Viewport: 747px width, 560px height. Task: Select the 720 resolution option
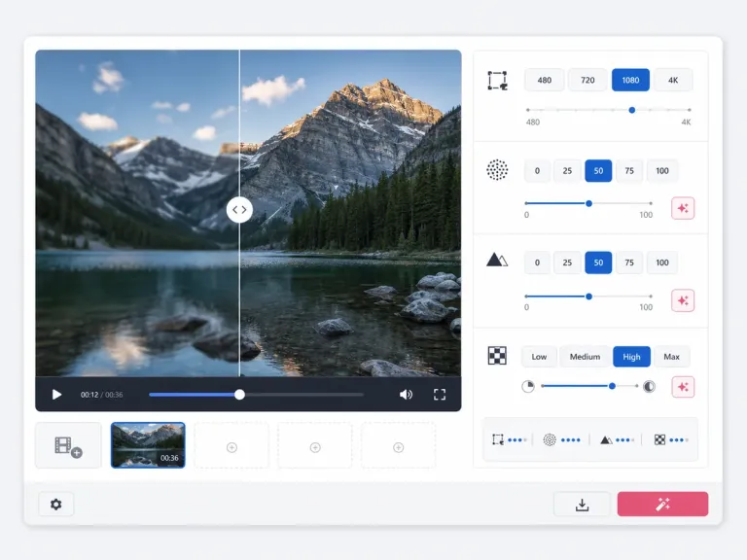(587, 80)
